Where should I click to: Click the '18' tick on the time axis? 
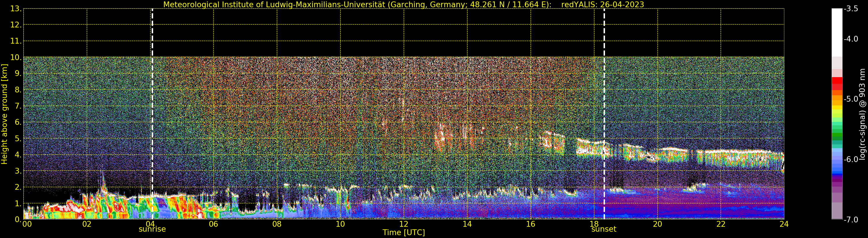click(594, 224)
